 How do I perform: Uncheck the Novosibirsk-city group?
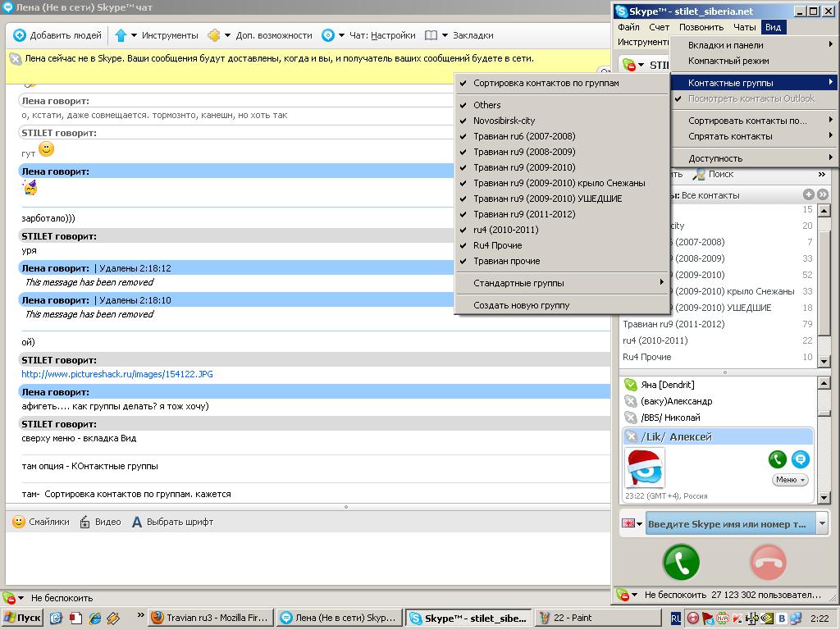click(561, 121)
